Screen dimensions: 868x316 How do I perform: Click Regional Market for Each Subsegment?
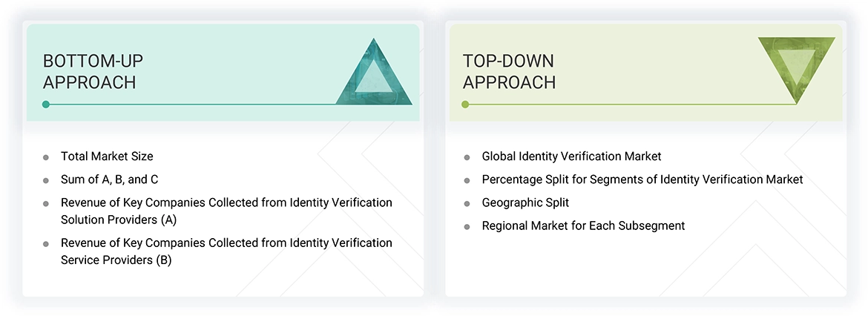583,226
